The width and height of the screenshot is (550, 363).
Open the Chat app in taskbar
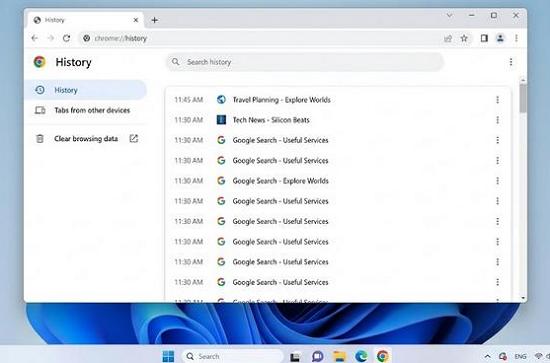click(x=317, y=356)
